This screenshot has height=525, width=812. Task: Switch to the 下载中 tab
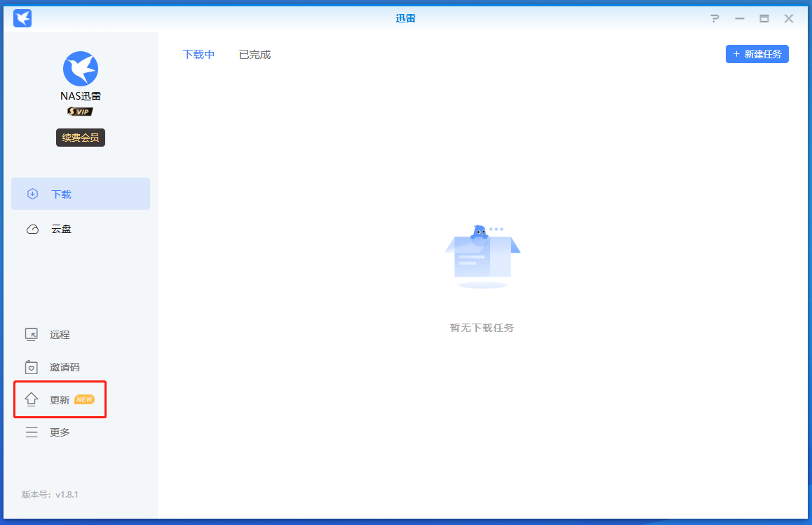198,54
